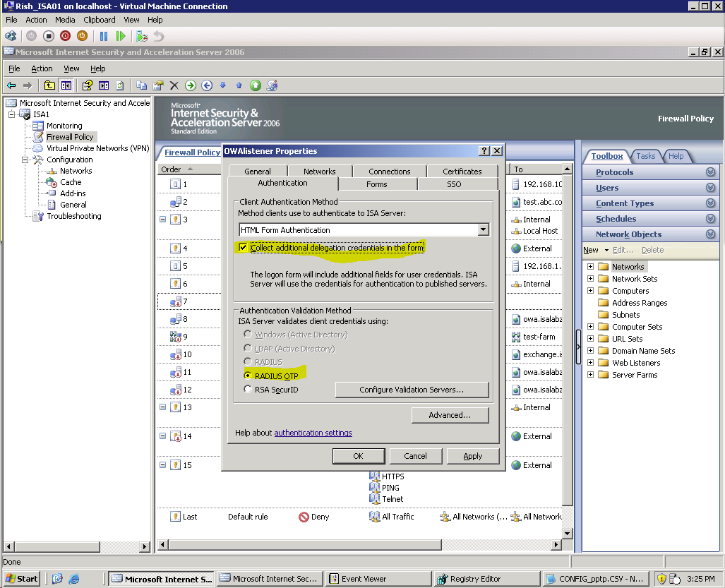This screenshot has width=725, height=588.
Task: Click the up one level folder icon
Action: (49, 85)
